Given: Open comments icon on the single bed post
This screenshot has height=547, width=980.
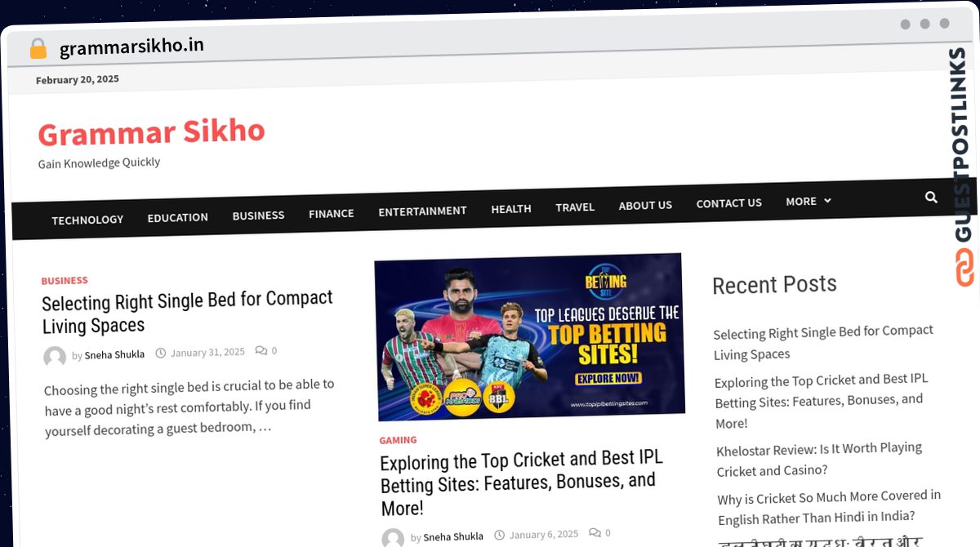Looking at the screenshot, I should [261, 350].
